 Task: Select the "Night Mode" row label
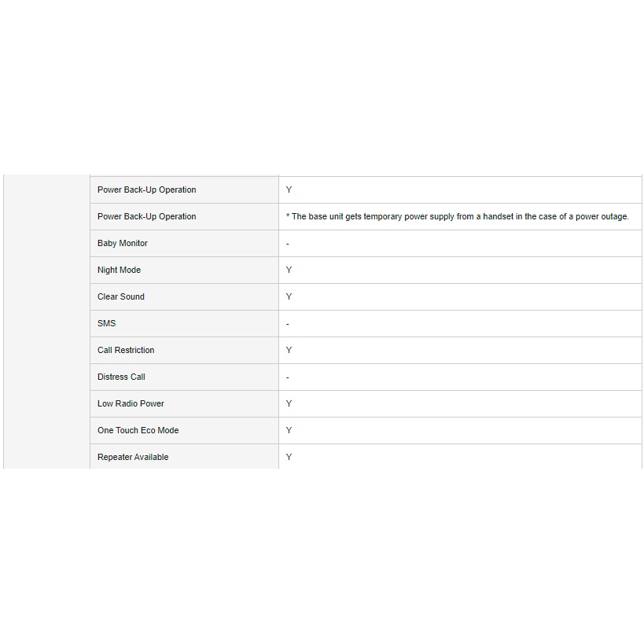tap(120, 270)
